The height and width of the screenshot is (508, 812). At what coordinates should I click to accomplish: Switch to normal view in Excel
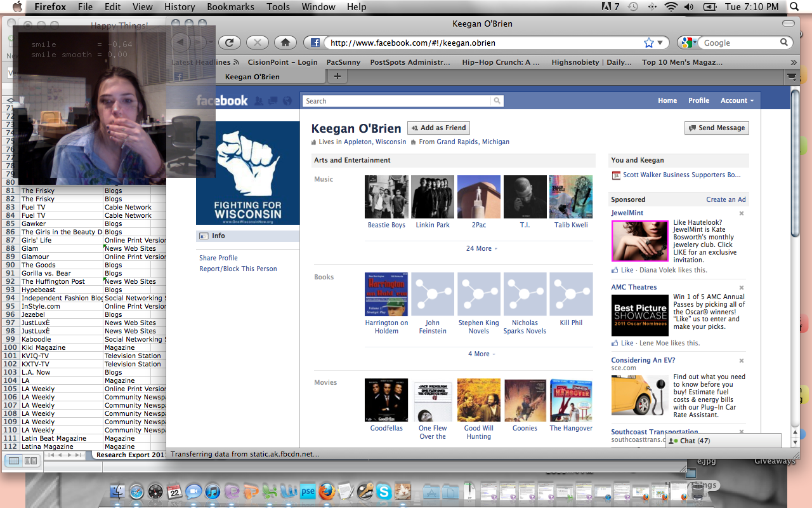[x=15, y=460]
